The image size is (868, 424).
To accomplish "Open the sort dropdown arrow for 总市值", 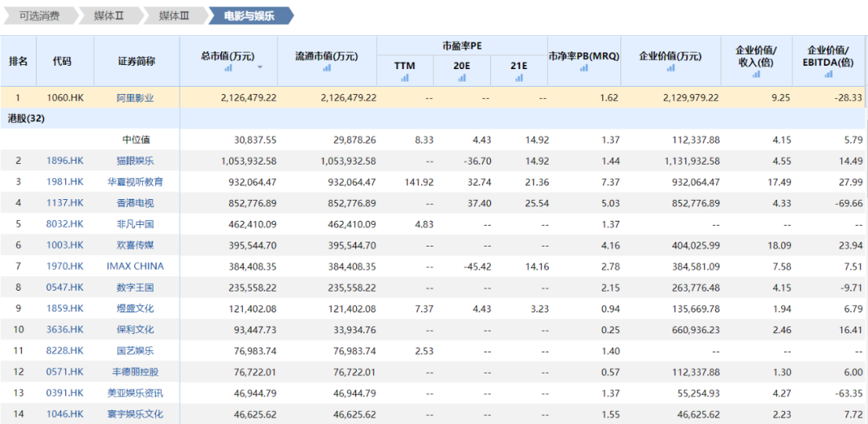I will pyautogui.click(x=260, y=68).
